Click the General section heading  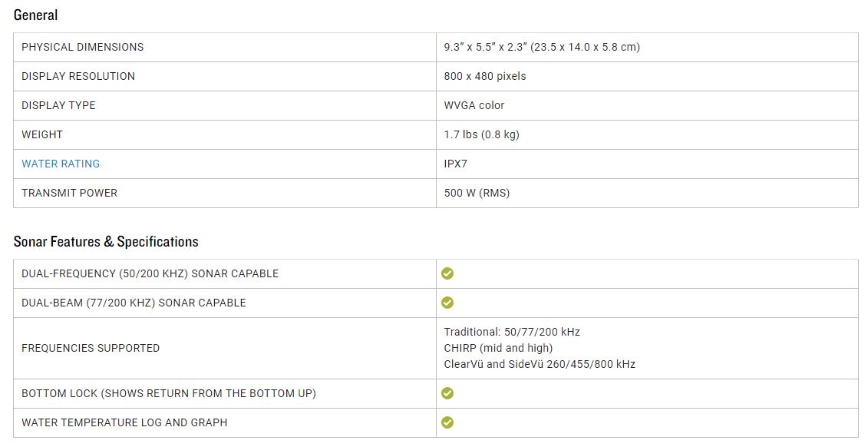click(x=35, y=15)
